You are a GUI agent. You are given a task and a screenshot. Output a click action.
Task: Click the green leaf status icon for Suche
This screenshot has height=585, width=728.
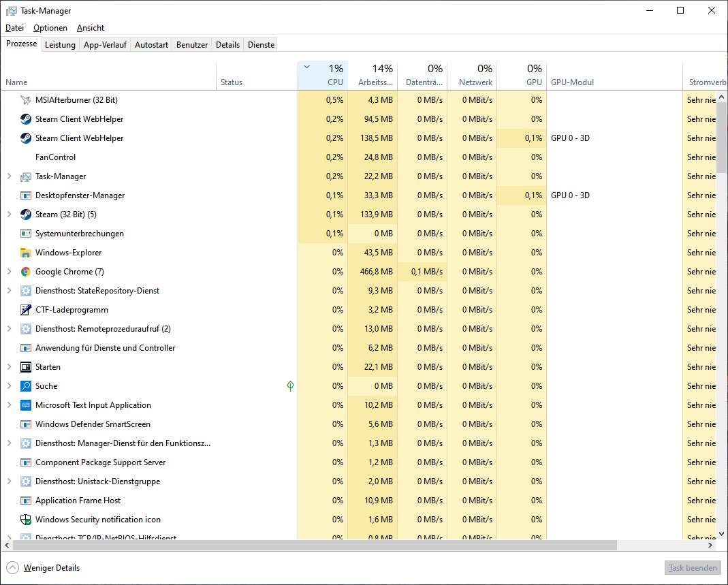point(290,386)
